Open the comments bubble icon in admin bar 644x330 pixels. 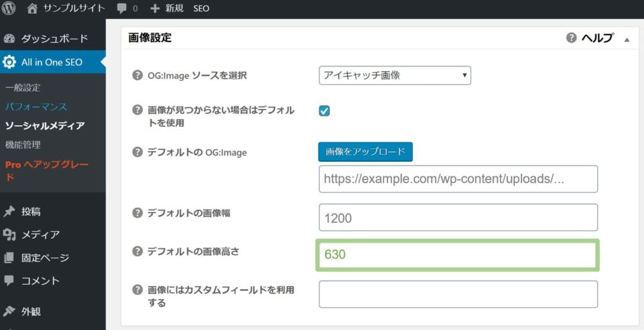121,8
